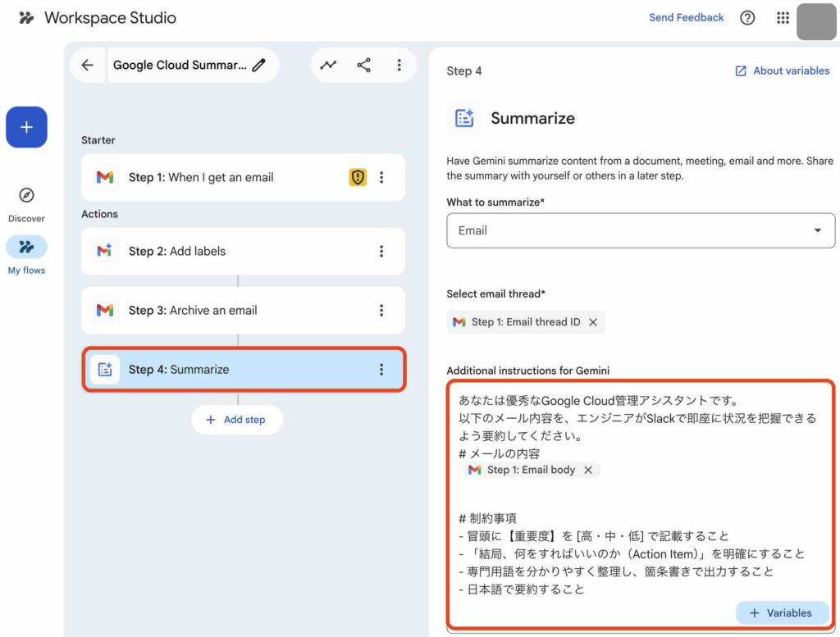Open the run activity graph icon
This screenshot has width=840, height=637.
328,66
